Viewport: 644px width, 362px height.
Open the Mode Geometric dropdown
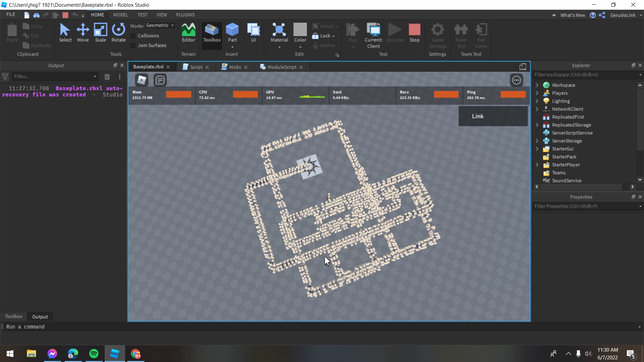coord(160,25)
